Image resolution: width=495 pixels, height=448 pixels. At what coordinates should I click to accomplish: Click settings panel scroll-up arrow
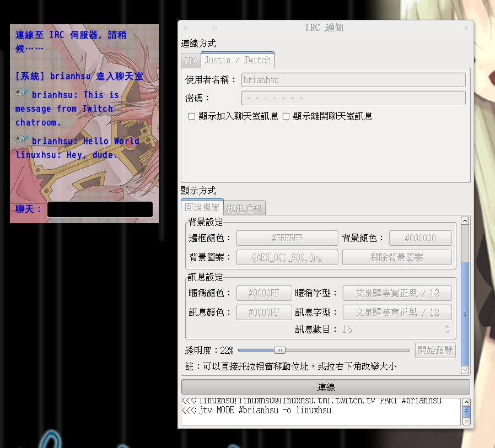pos(465,221)
